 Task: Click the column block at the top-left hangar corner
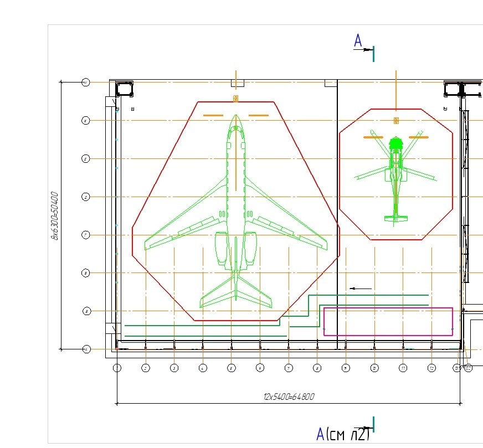click(125, 89)
